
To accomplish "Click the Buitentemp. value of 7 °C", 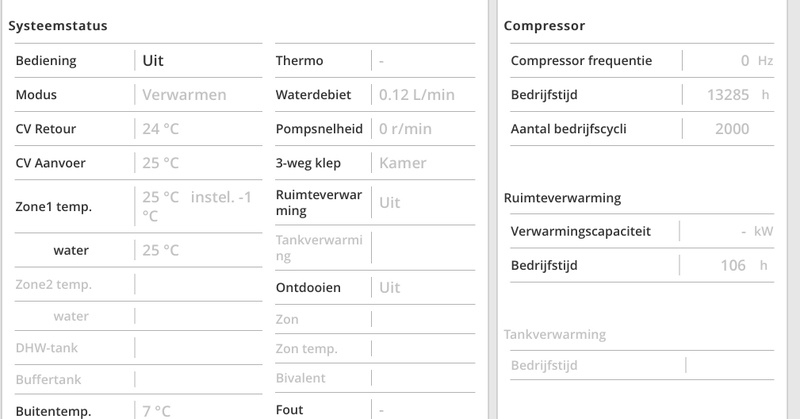I will pyautogui.click(x=158, y=410).
